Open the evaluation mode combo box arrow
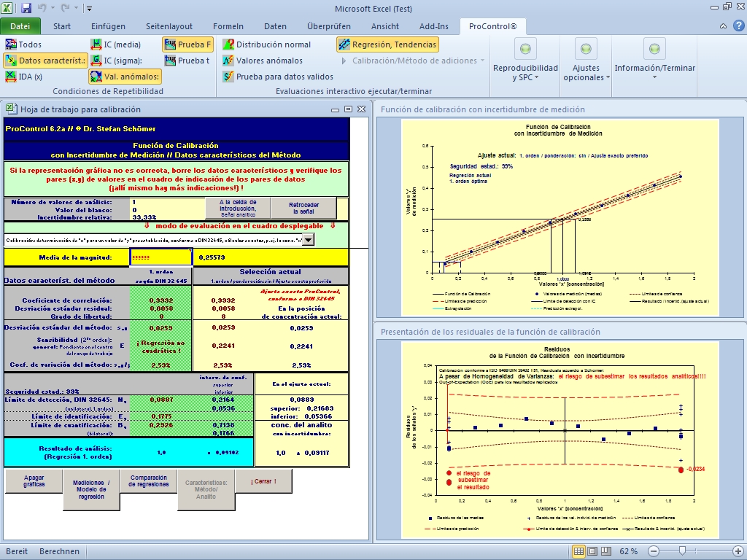The height and width of the screenshot is (560, 747). point(308,240)
